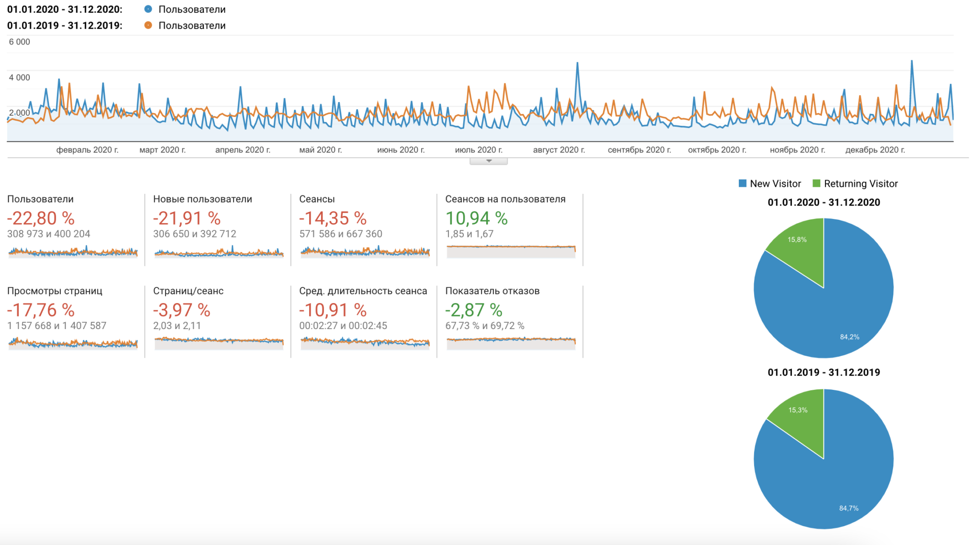The height and width of the screenshot is (545, 980).
Task: Click the декабрь 2020 г. axis label
Action: pos(875,150)
